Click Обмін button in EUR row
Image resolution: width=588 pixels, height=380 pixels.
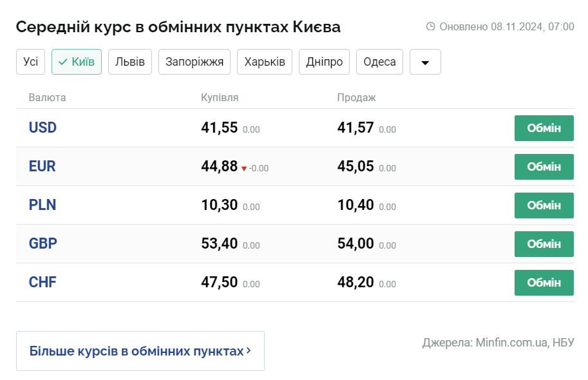[x=544, y=167]
